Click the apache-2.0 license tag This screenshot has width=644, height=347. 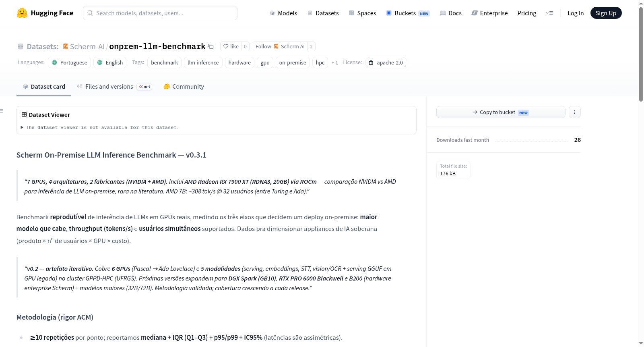tap(386, 62)
